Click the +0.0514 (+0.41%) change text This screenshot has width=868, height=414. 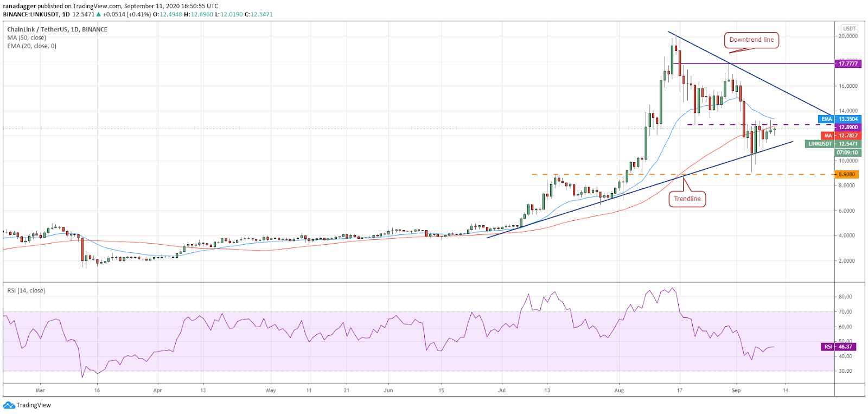[x=127, y=15]
